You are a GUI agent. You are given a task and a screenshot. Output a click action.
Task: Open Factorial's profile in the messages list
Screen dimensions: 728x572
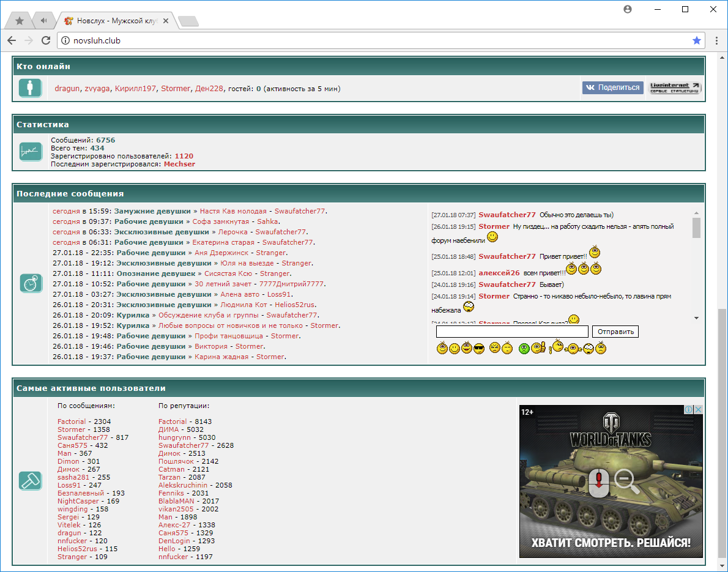coord(71,422)
